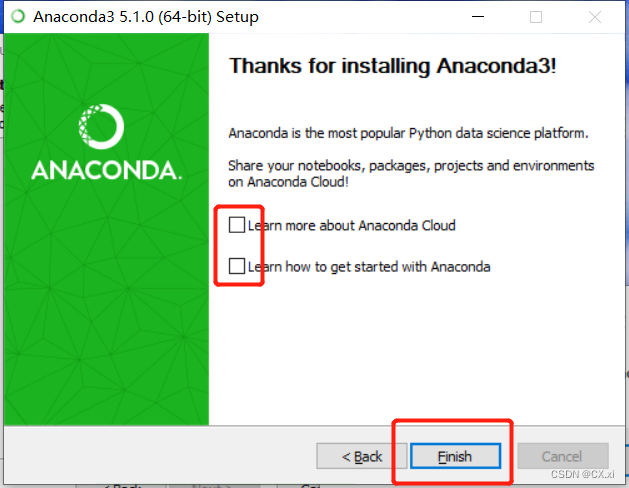Click the green geometric banner background
Screen dimensions: 629x488
click(106, 301)
